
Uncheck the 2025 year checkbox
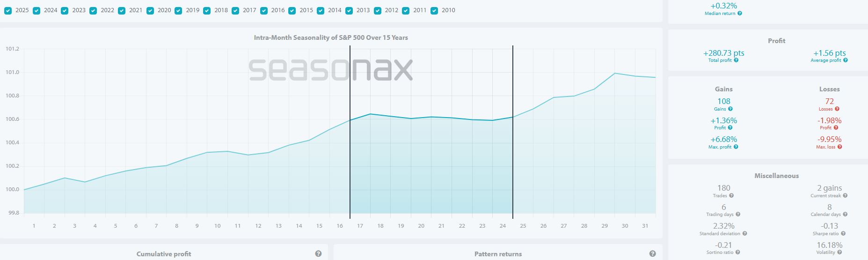pyautogui.click(x=8, y=10)
